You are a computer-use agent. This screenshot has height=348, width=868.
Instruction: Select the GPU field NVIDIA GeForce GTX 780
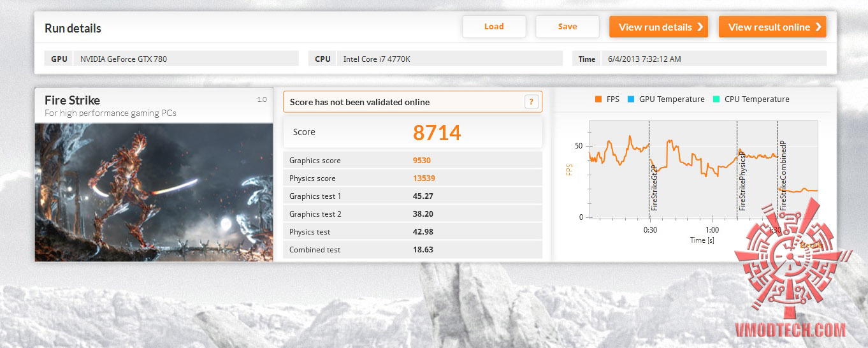point(186,59)
